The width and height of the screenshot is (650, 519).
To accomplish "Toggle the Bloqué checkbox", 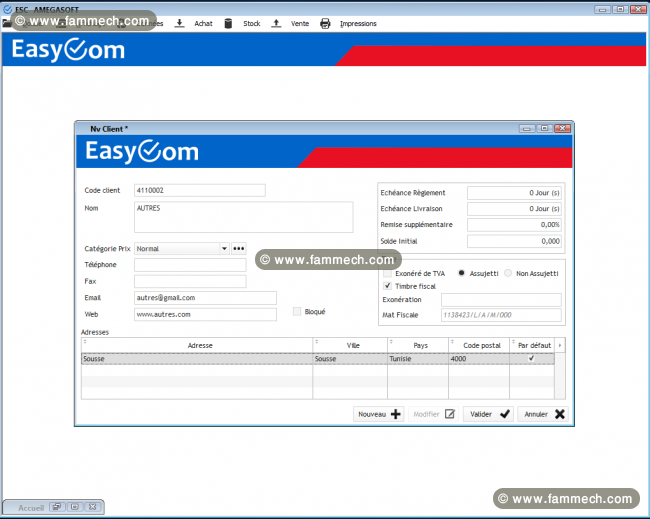I will [x=297, y=311].
